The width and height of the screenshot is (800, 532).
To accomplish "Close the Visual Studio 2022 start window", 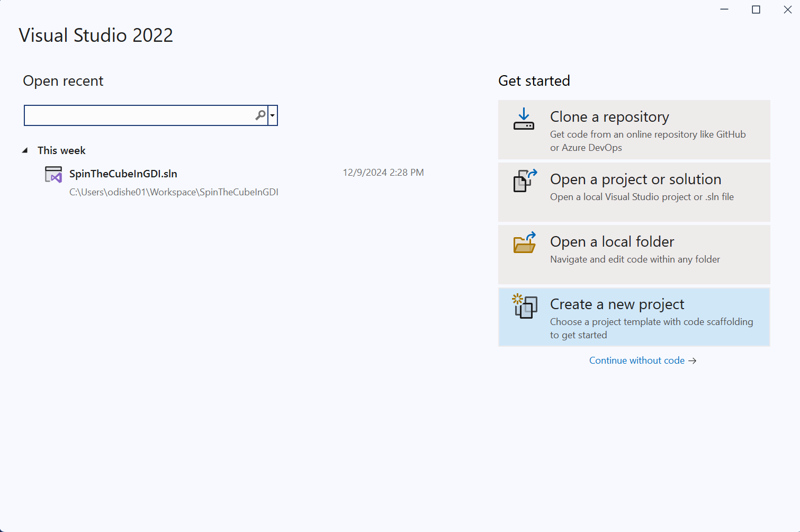I will pyautogui.click(x=788, y=10).
